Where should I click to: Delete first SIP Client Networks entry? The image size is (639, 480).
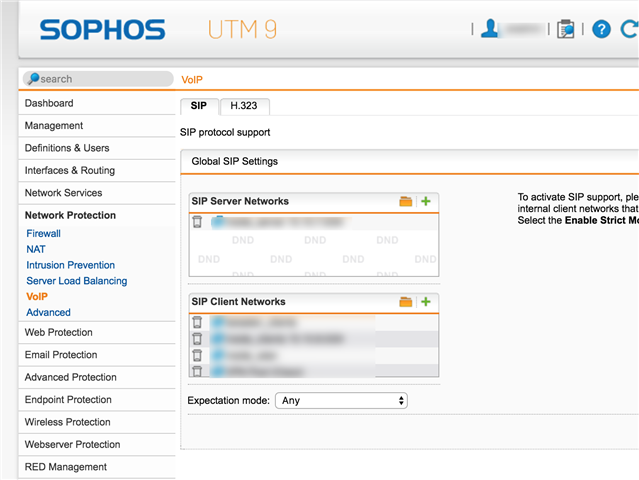click(197, 322)
